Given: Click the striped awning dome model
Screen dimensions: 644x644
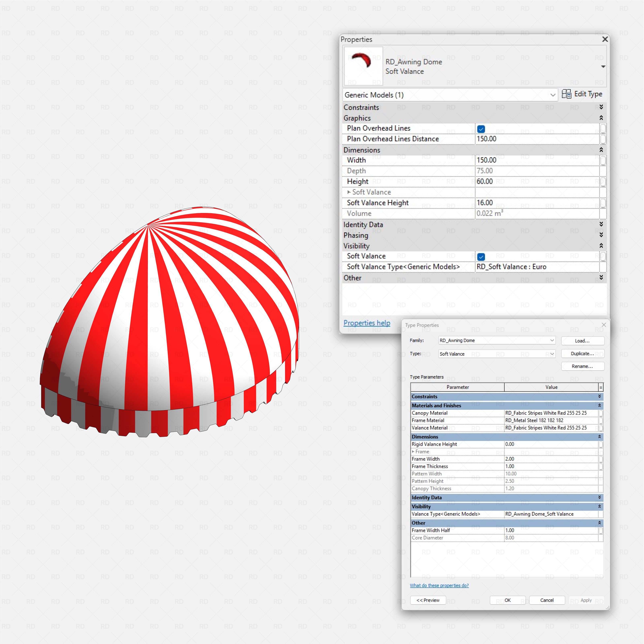Looking at the screenshot, I should click(169, 322).
